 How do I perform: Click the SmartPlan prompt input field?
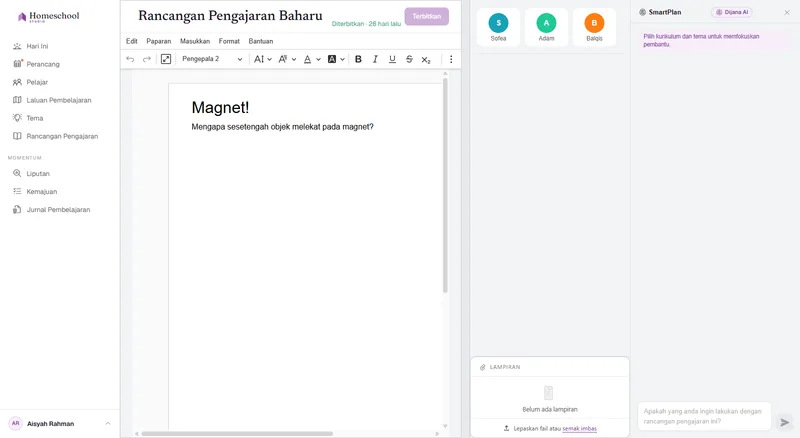(704, 416)
